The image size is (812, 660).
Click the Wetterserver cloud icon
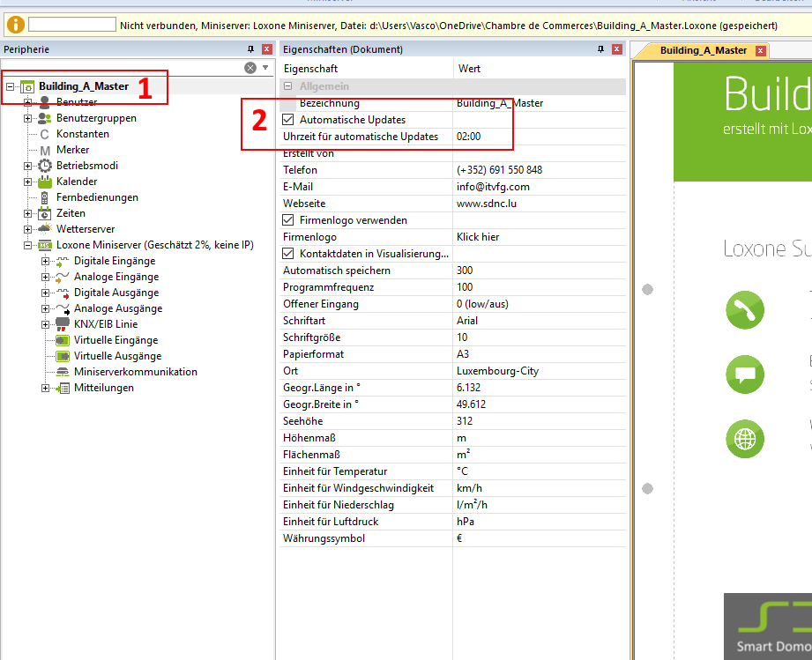click(x=45, y=229)
